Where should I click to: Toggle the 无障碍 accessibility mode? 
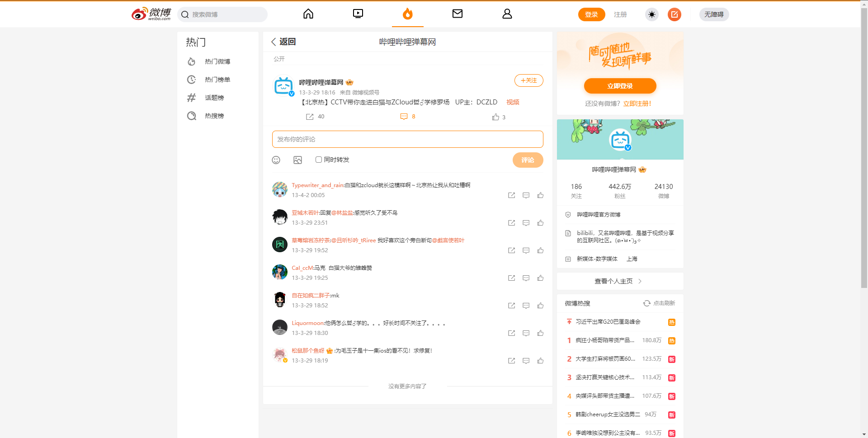714,14
